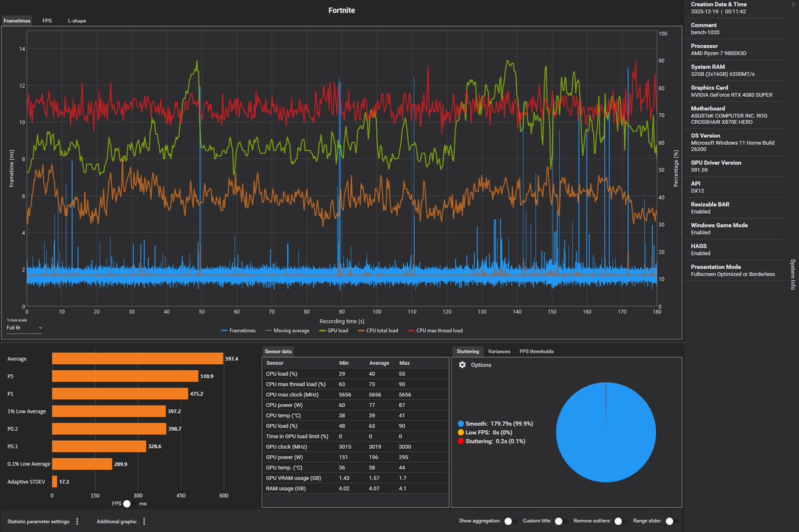Switch to the Variances tab

pos(499,351)
